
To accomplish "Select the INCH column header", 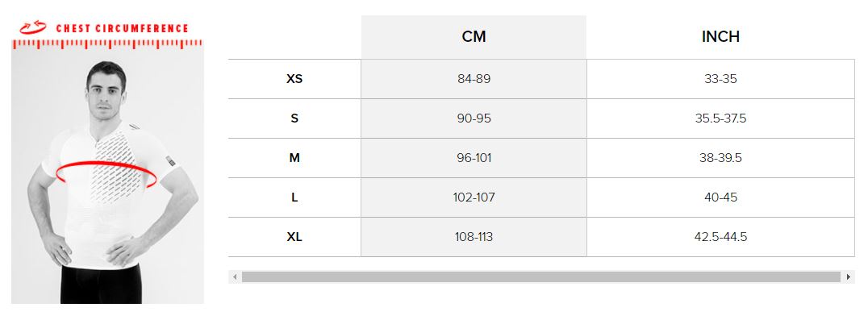I will pos(720,36).
